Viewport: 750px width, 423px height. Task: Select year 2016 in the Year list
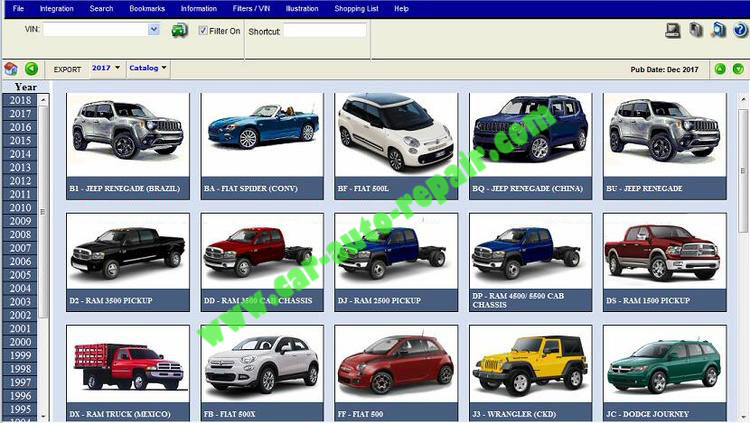20,127
